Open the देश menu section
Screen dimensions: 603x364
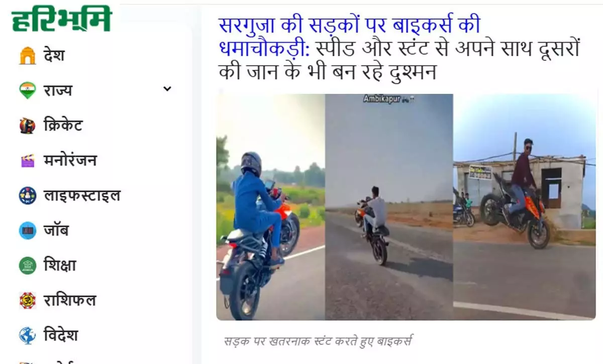pyautogui.click(x=54, y=55)
